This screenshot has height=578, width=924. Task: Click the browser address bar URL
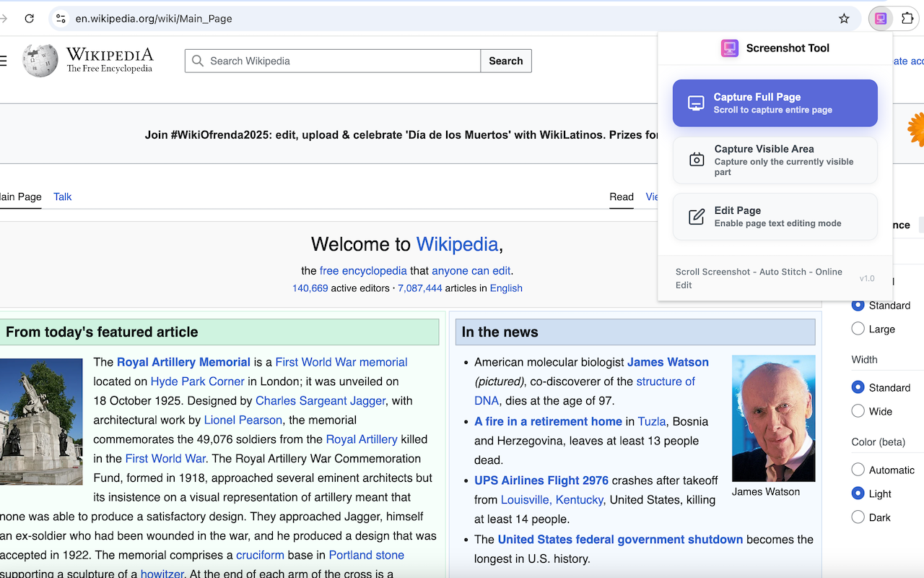[x=154, y=19]
